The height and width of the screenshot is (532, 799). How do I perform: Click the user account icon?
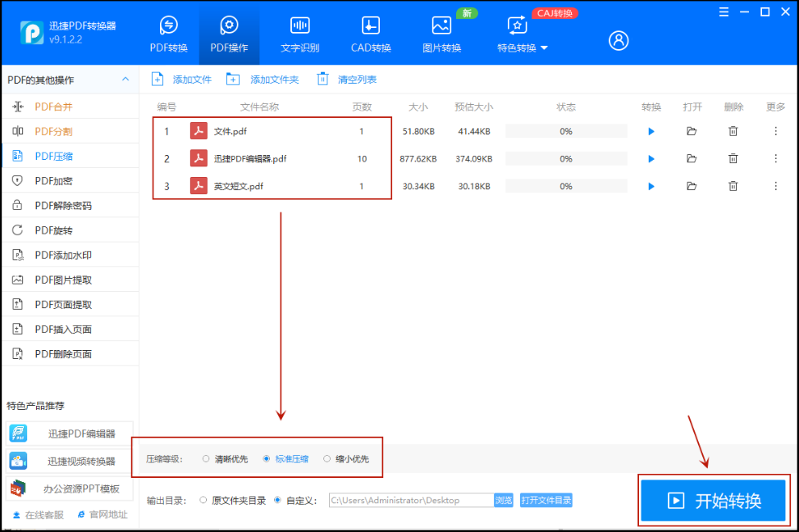pos(618,40)
